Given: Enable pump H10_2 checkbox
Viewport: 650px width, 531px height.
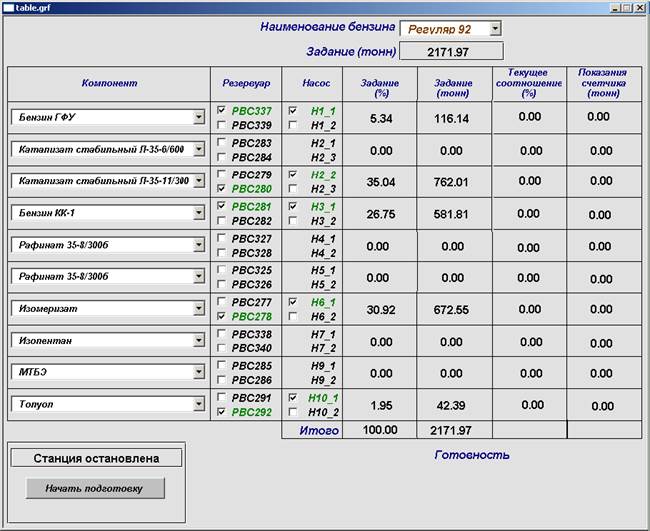Looking at the screenshot, I should (292, 411).
